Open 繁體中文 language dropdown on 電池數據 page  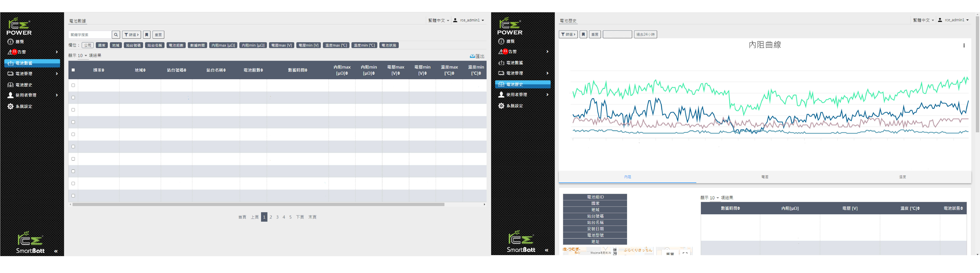[439, 21]
